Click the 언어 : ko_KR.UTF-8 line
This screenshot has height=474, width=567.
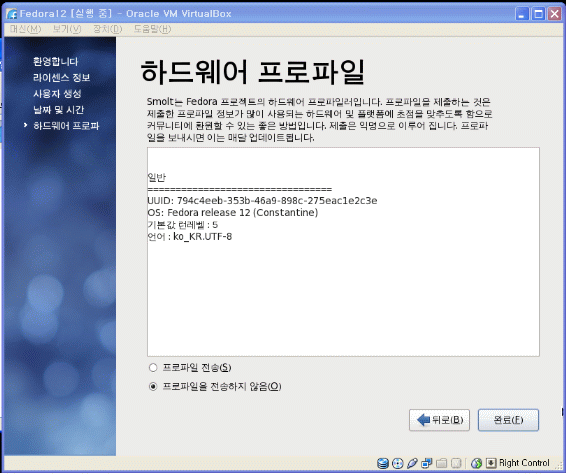point(189,237)
